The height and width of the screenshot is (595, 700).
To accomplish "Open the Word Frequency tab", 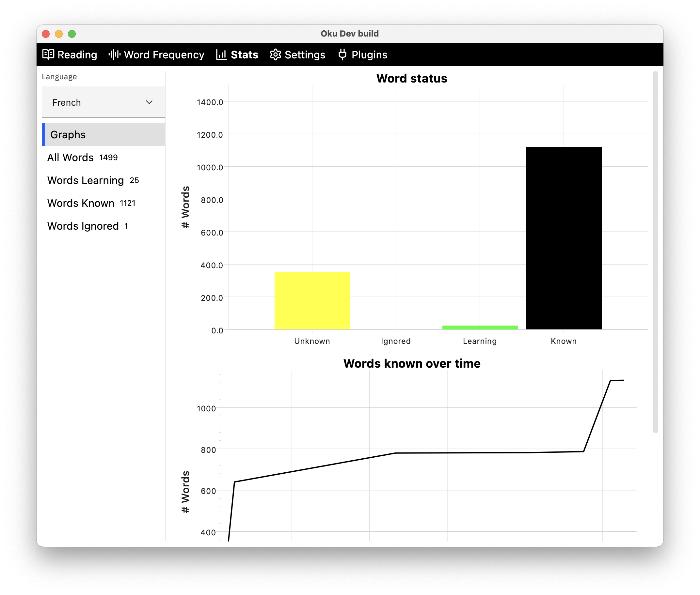I will (164, 55).
